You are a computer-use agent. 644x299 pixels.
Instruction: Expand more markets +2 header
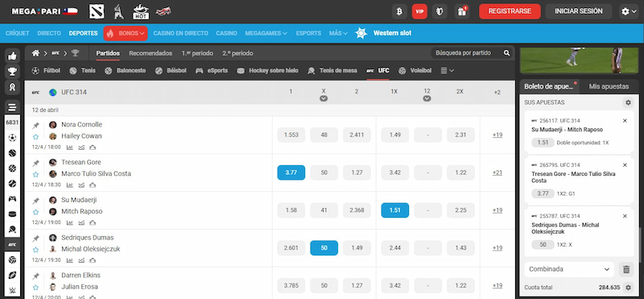click(497, 93)
